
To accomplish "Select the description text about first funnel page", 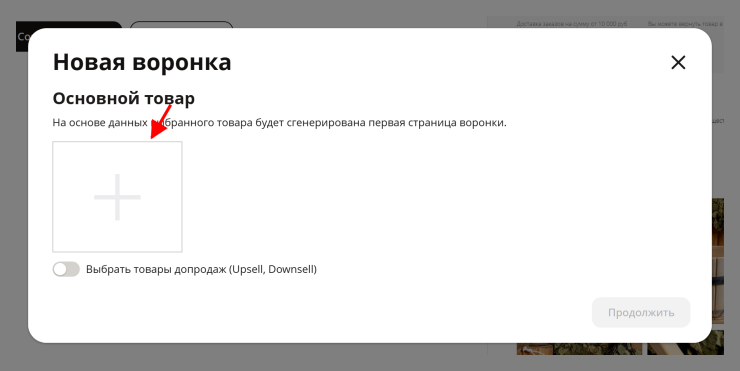I will pos(279,123).
